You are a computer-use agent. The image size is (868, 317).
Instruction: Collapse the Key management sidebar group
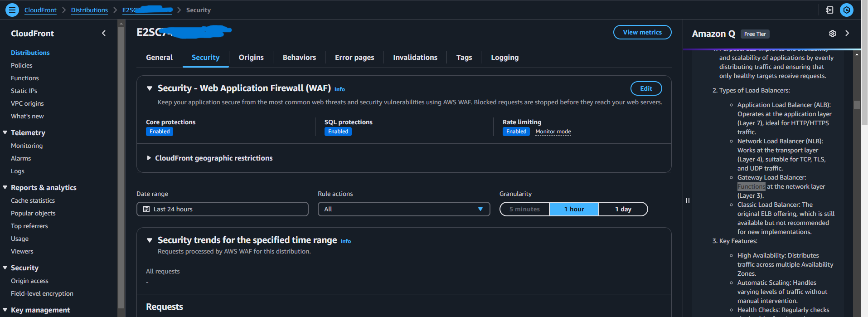5,310
